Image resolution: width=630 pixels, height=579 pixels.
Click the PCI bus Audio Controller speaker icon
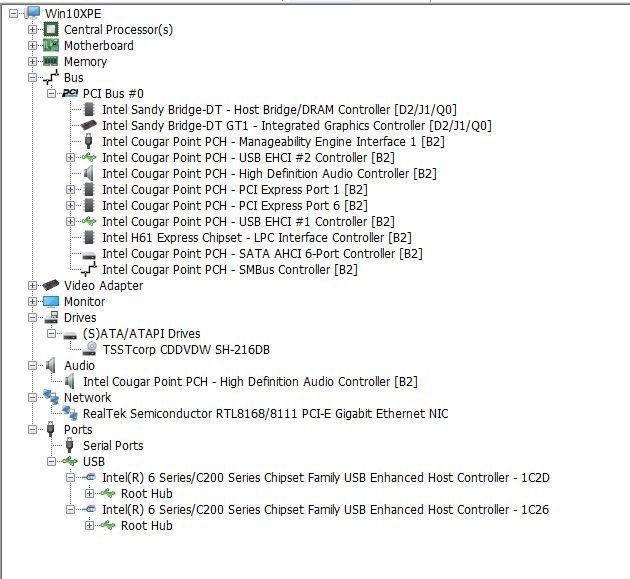click(x=88, y=174)
